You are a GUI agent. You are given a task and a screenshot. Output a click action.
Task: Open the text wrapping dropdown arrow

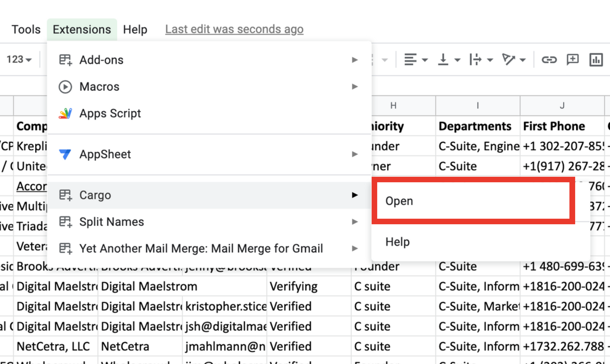[490, 60]
